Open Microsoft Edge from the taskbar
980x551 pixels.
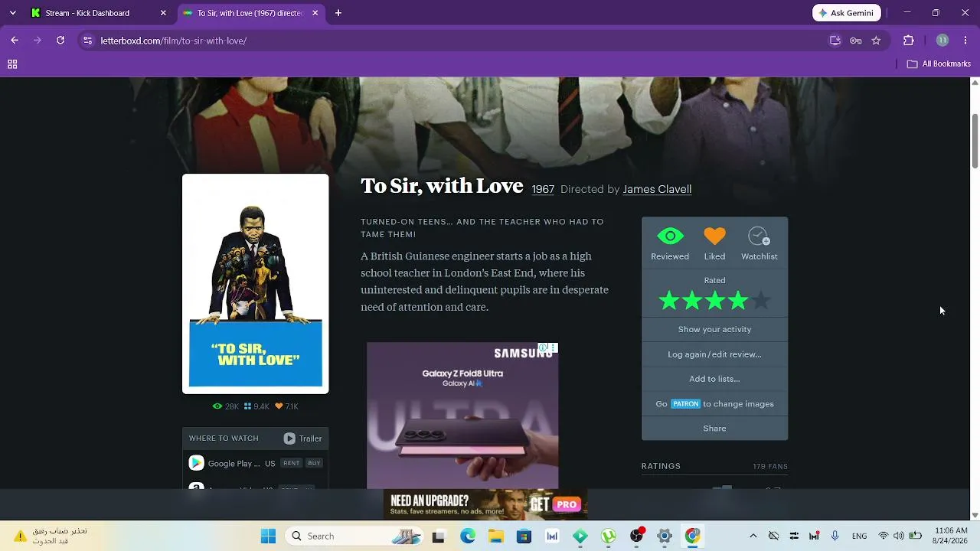[x=468, y=536]
